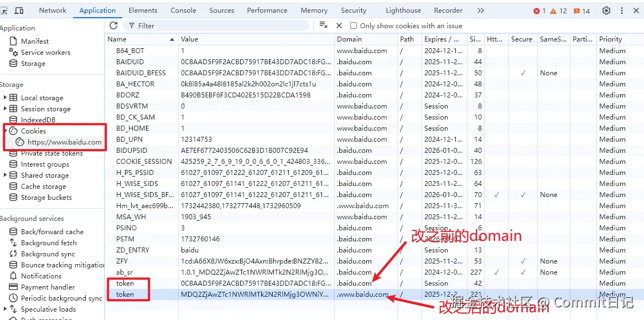Viewport: 644px width, 320px height.
Task: Switch to the Console tab
Action: [x=183, y=11]
